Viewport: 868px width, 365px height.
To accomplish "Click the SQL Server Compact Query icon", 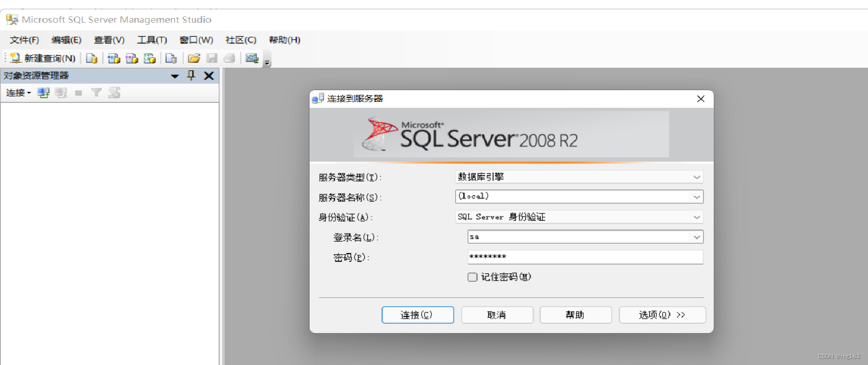I will click(x=171, y=58).
